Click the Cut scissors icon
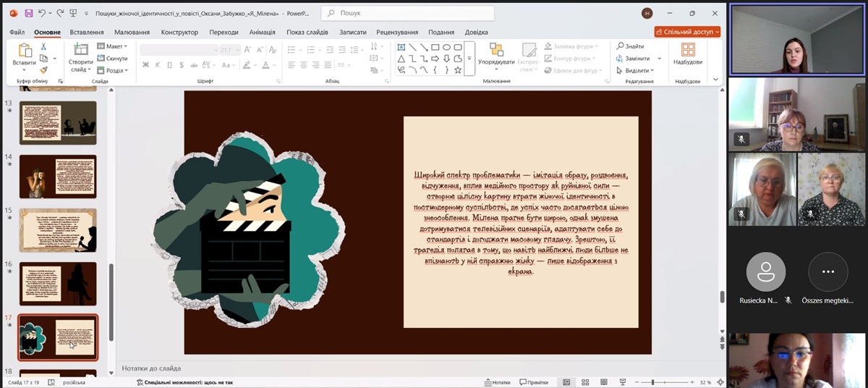 [x=43, y=46]
